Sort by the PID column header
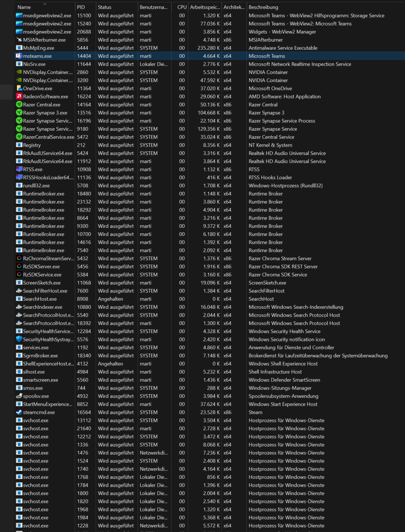Screen dimensions: 405x532 [85, 7]
